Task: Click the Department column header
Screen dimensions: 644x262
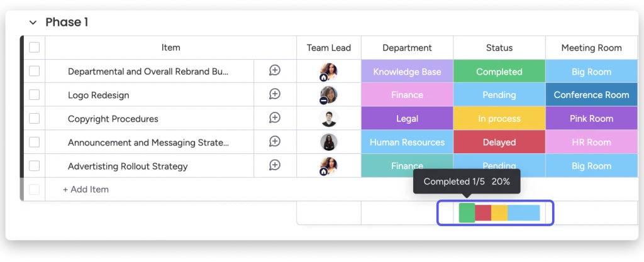Action: click(407, 48)
